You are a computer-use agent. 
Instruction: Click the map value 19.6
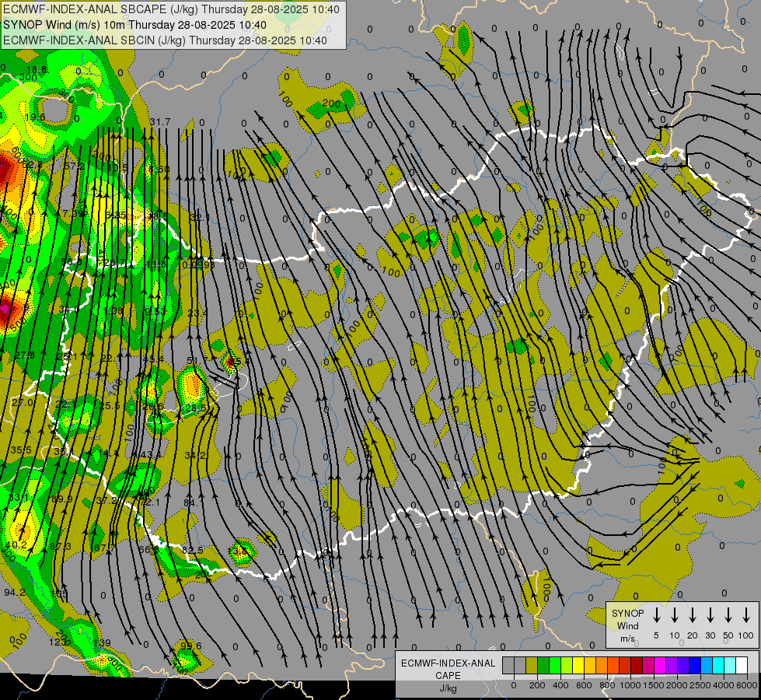(35, 117)
